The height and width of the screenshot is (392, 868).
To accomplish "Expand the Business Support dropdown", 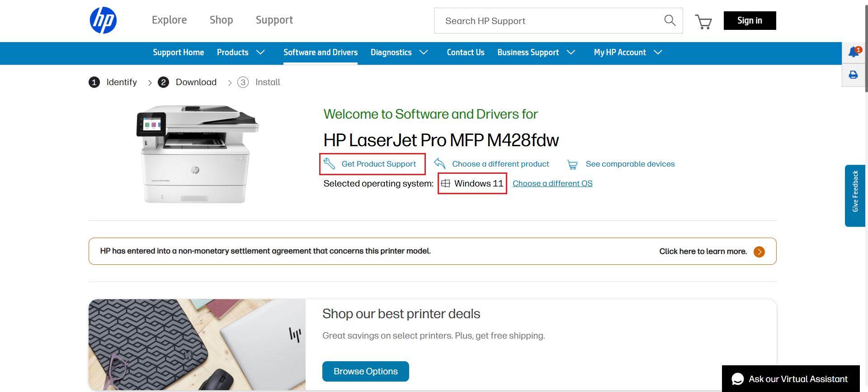I will click(536, 53).
